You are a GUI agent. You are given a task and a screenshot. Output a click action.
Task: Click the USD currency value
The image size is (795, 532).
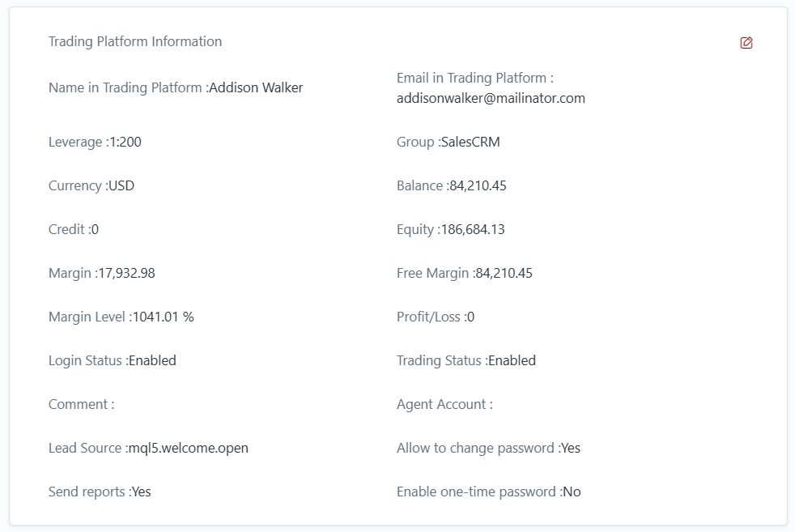click(x=121, y=185)
